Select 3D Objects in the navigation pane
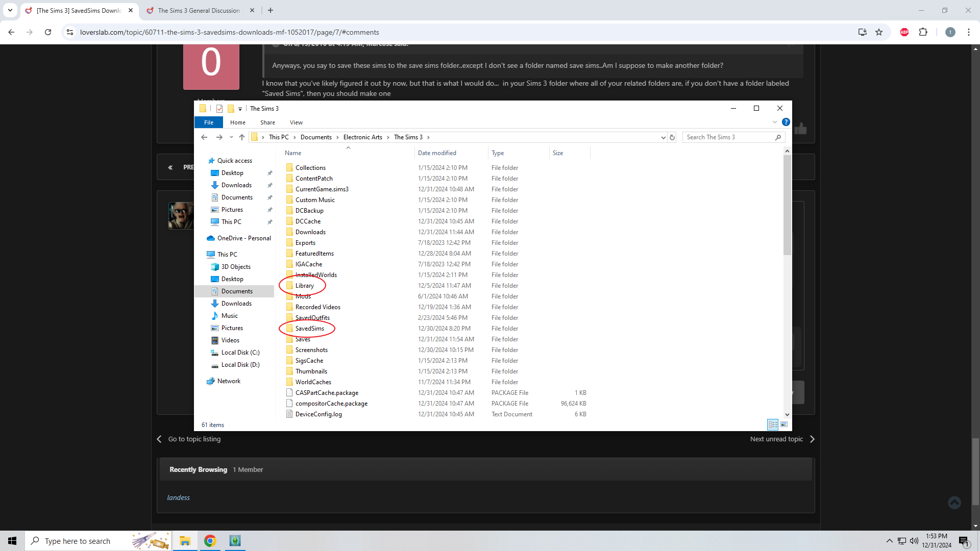This screenshot has width=980, height=551. 236,267
